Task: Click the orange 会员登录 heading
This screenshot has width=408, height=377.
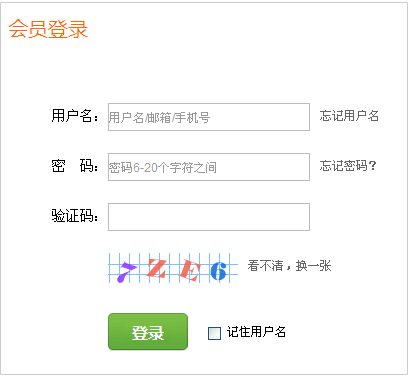Action: [x=48, y=29]
